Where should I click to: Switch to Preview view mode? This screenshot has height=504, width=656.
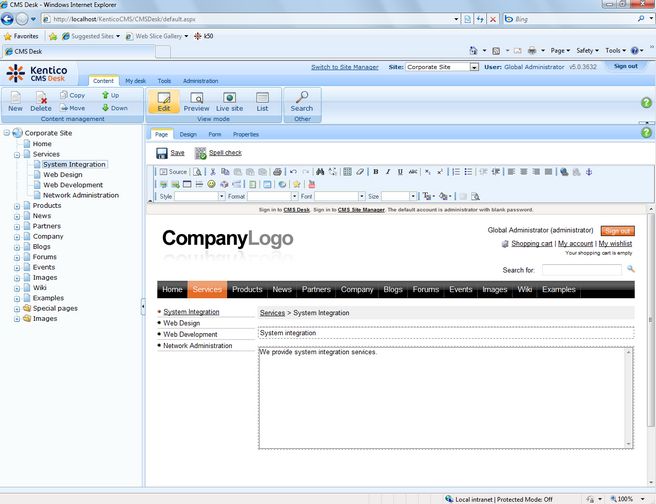pos(196,100)
